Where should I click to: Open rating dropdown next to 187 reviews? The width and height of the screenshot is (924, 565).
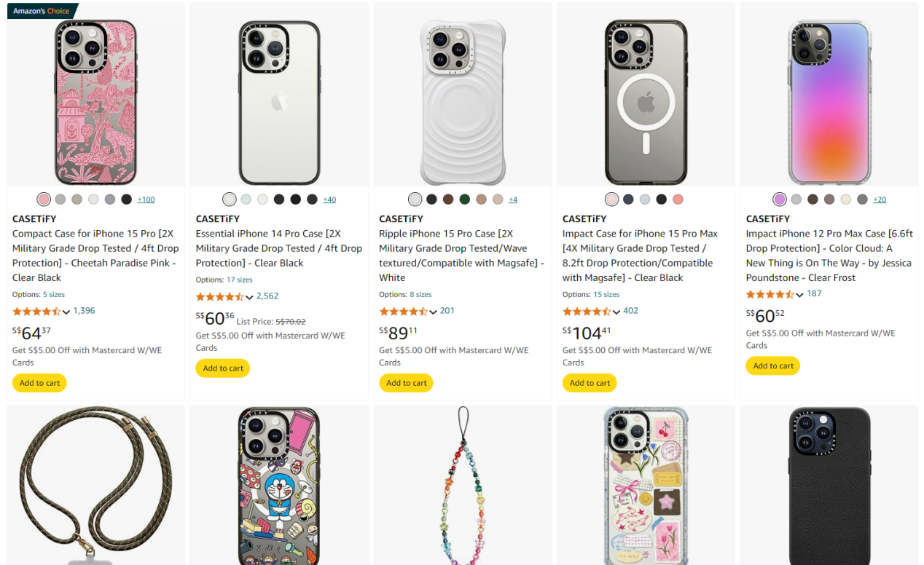pyautogui.click(x=799, y=295)
